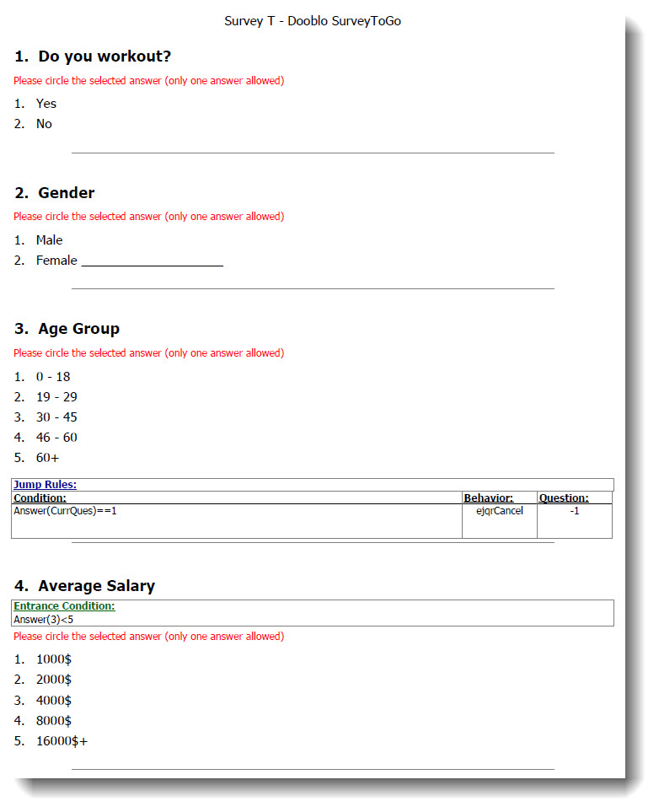659x812 pixels.
Task: Click the blank line after Female
Action: coord(153,264)
